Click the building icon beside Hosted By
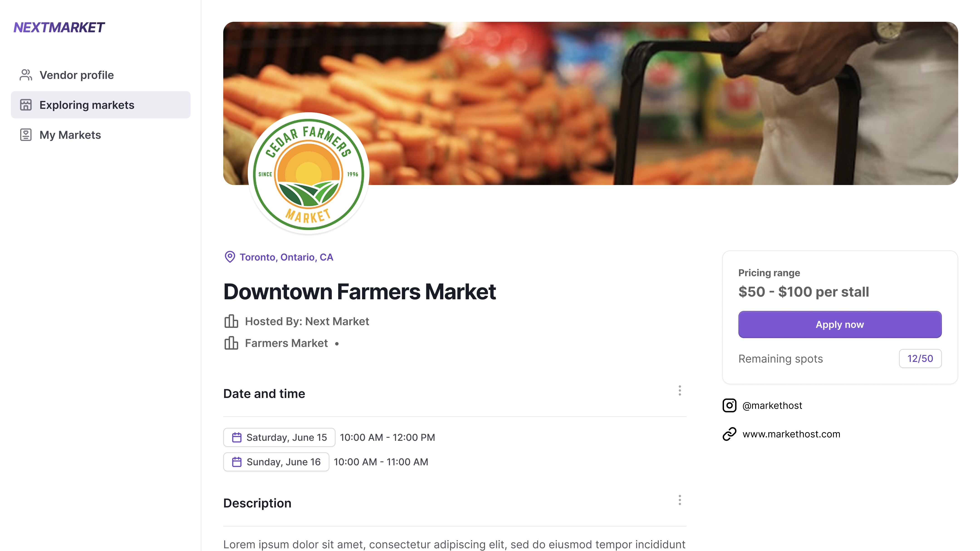The image size is (980, 551). click(x=231, y=321)
